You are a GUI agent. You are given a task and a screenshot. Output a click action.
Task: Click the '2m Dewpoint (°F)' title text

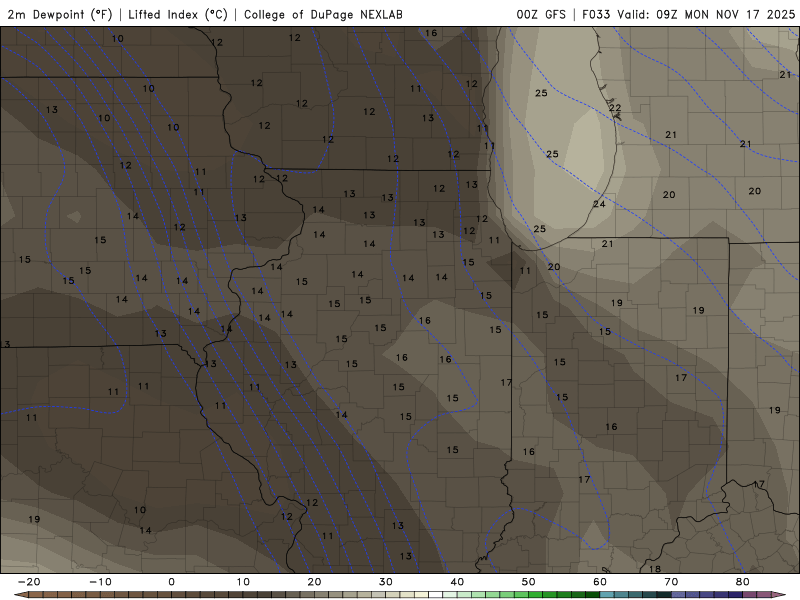coord(60,14)
